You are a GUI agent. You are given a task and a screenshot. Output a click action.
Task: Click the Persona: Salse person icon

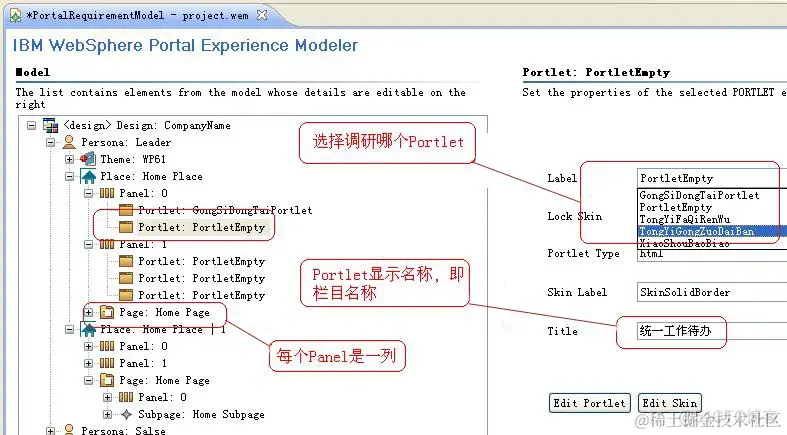tap(69, 430)
